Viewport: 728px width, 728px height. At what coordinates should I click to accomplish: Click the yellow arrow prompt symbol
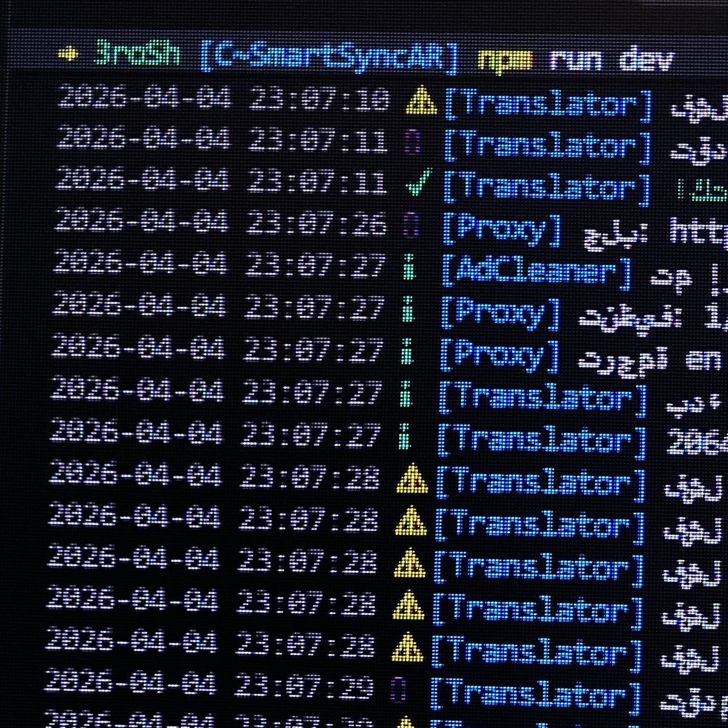(x=67, y=55)
